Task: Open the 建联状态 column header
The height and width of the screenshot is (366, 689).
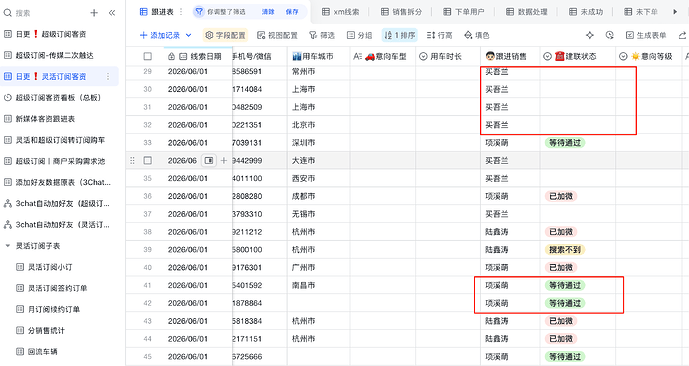Action: pos(577,56)
